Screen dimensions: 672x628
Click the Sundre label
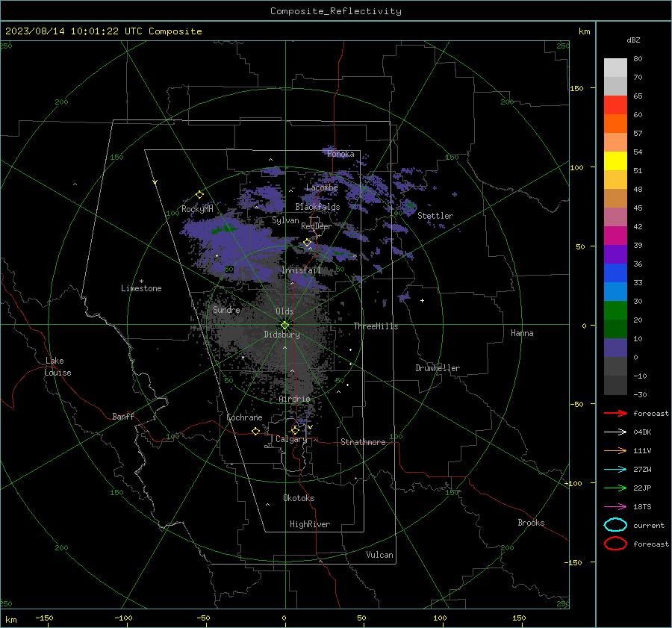click(x=226, y=309)
